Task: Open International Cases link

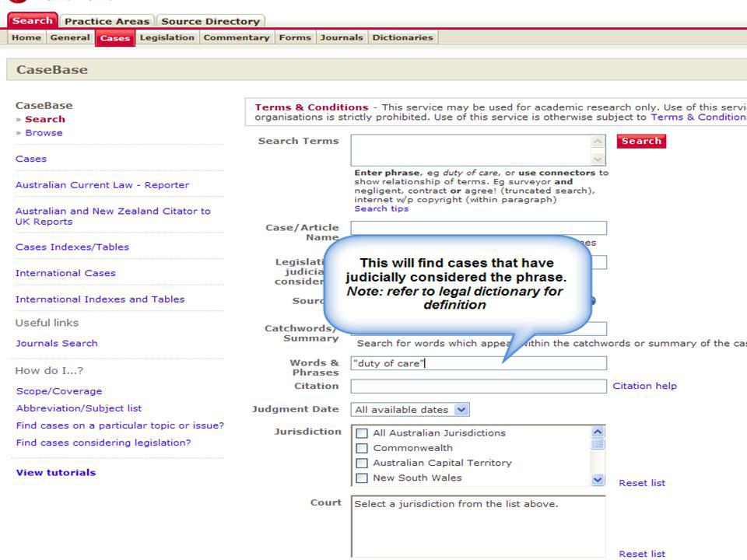Action: pos(65,273)
